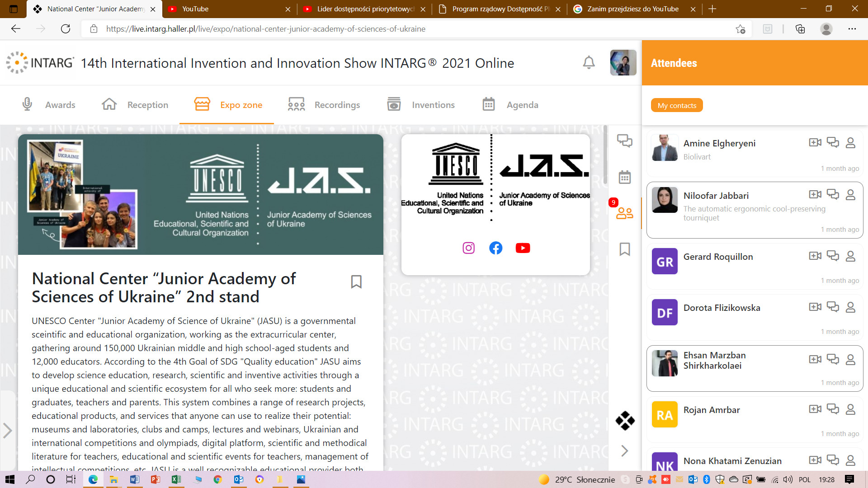Open chat with Ehsan Marzban Shirkharkolaei
The image size is (868, 488).
pos(833,359)
